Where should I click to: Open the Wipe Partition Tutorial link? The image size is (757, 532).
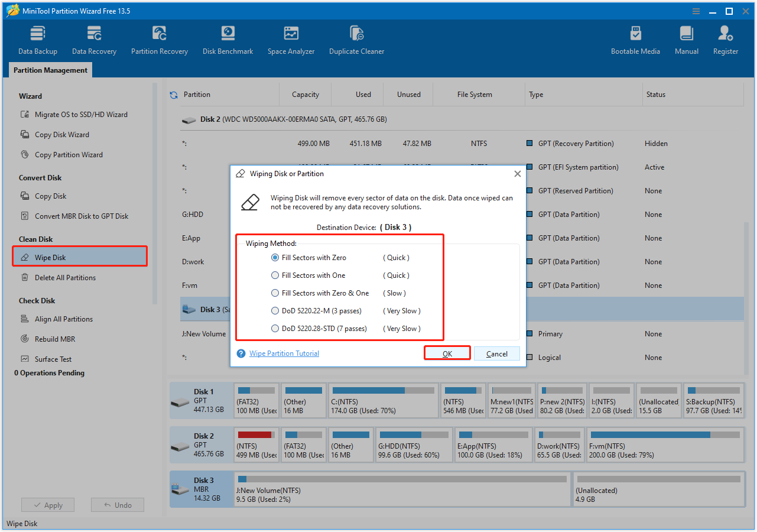coord(284,353)
